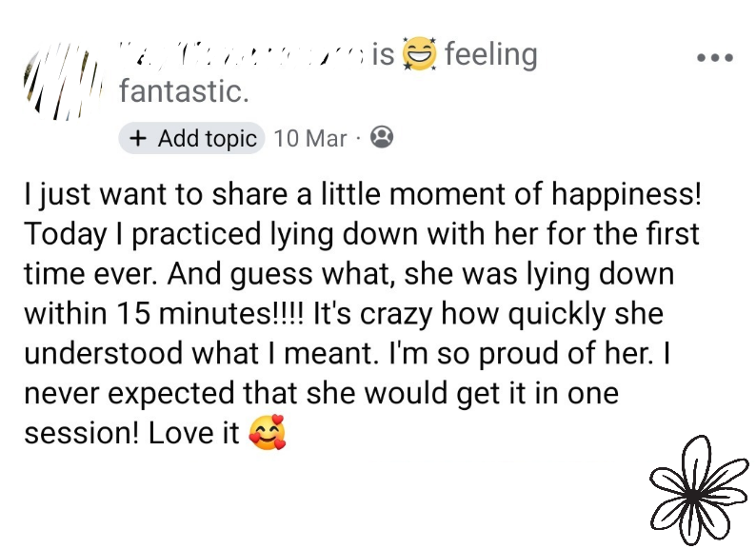This screenshot has width=756, height=549.
Task: Click the smiling hearts emoji after 'Love it'
Action: point(267,434)
